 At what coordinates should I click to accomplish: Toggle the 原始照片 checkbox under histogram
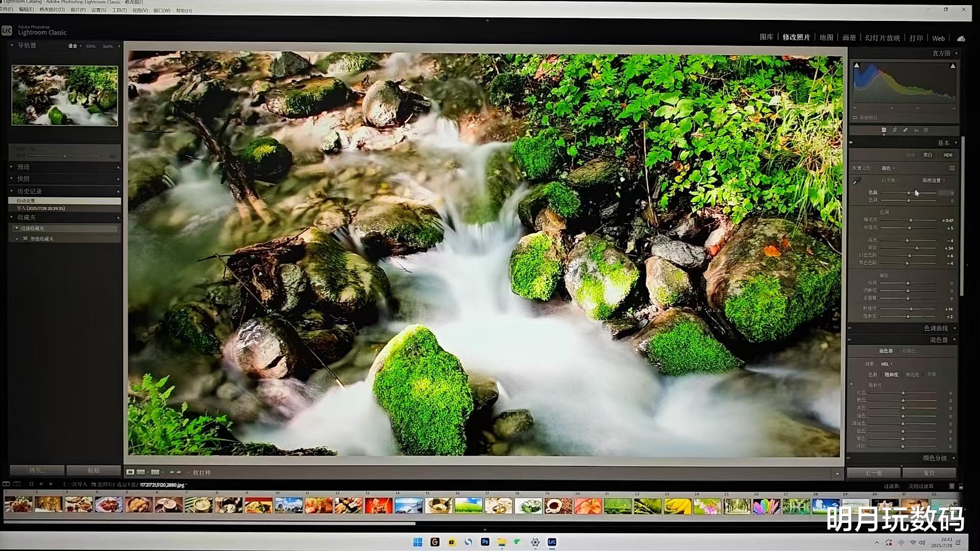(855, 118)
